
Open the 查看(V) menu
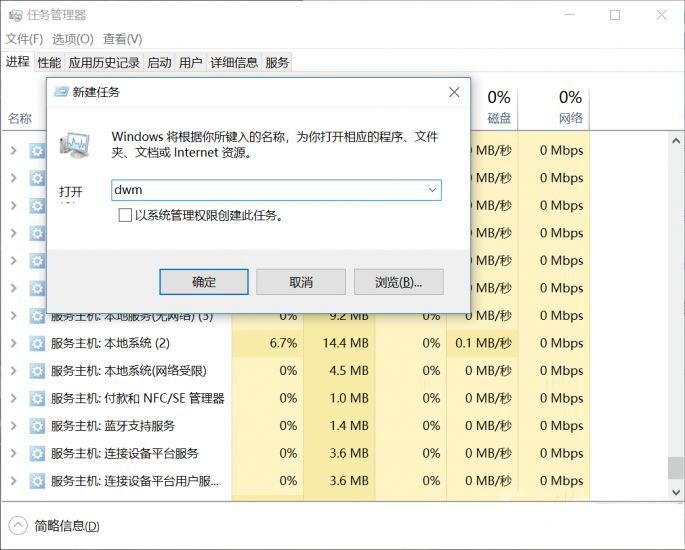pos(122,39)
